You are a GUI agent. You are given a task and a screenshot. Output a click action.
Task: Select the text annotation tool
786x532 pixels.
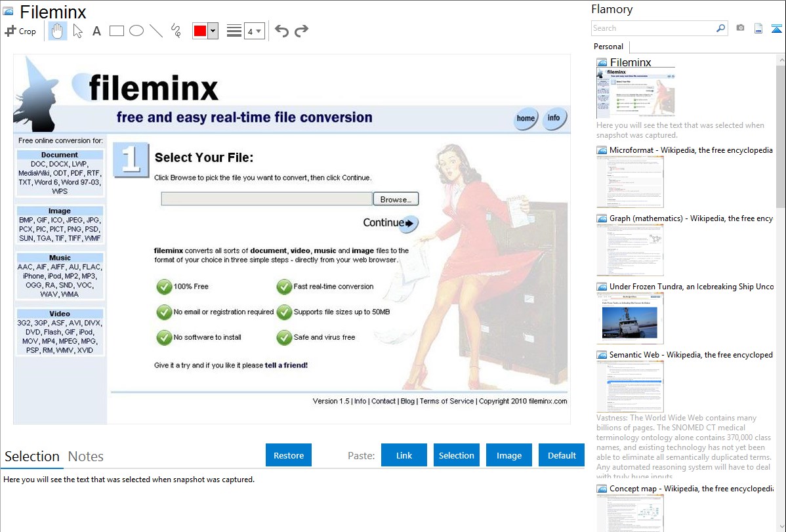96,31
